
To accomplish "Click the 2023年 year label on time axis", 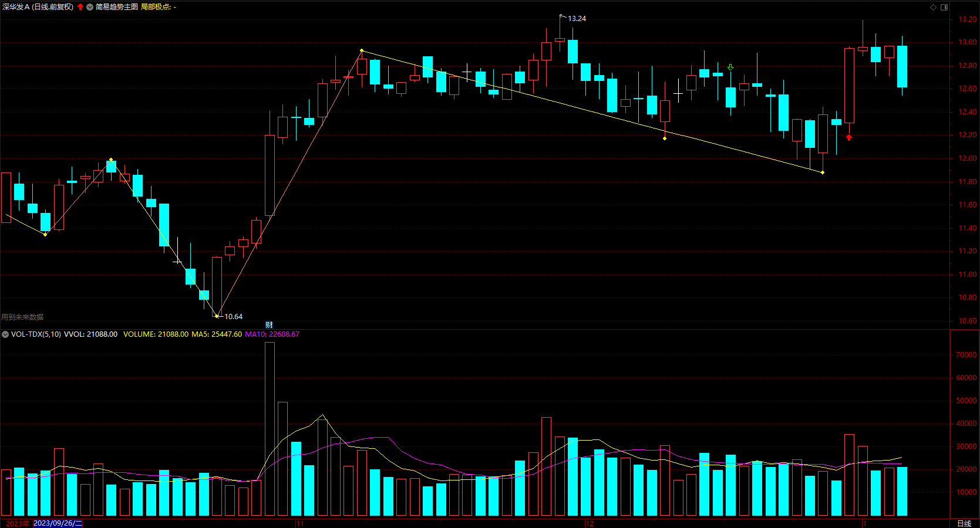I will (x=18, y=523).
